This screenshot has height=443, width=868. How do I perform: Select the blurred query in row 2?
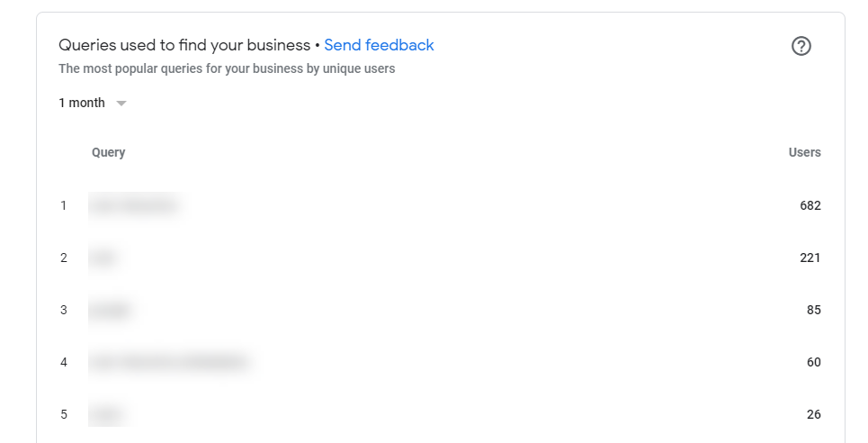107,258
